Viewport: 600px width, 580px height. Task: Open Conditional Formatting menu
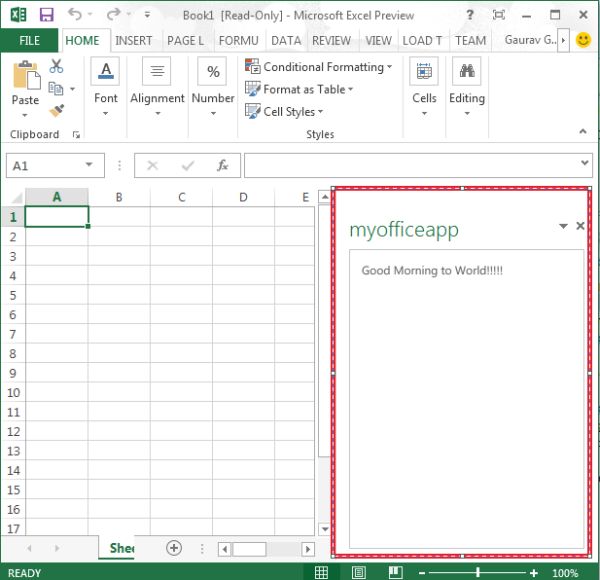[x=319, y=67]
